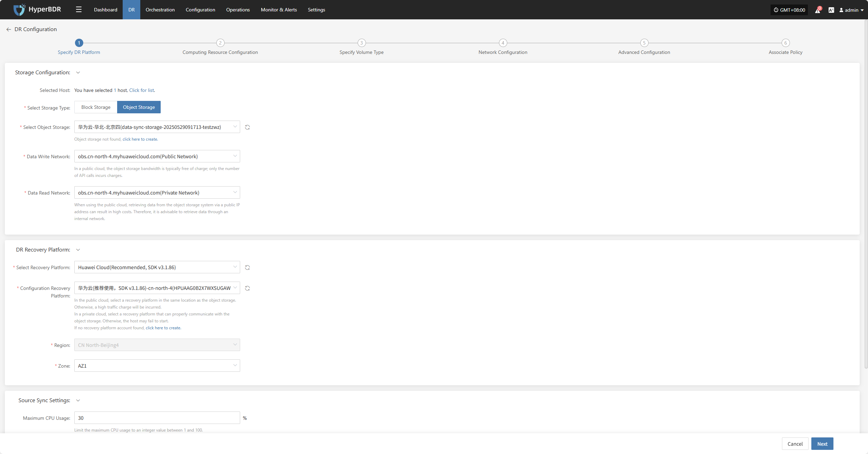Screen dimensions: 868x454
Task: Click the disabled Region CN North-Beijing4 field
Action: point(157,345)
